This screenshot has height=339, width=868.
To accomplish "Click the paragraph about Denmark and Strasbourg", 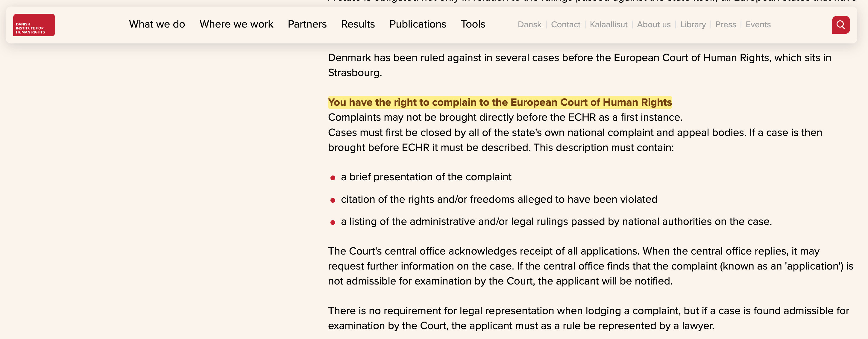I will pyautogui.click(x=579, y=65).
